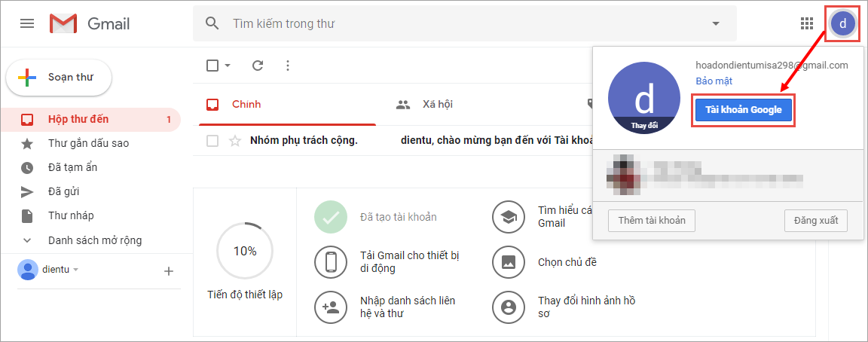The height and width of the screenshot is (342, 868).
Task: Refresh the inbox
Action: 258,66
